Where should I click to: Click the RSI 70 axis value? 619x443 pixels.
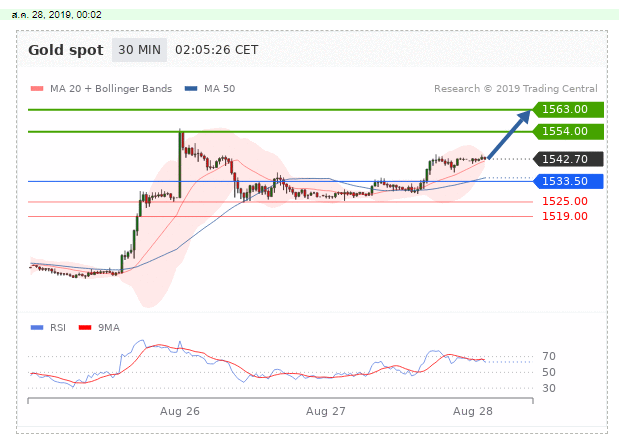coord(549,357)
